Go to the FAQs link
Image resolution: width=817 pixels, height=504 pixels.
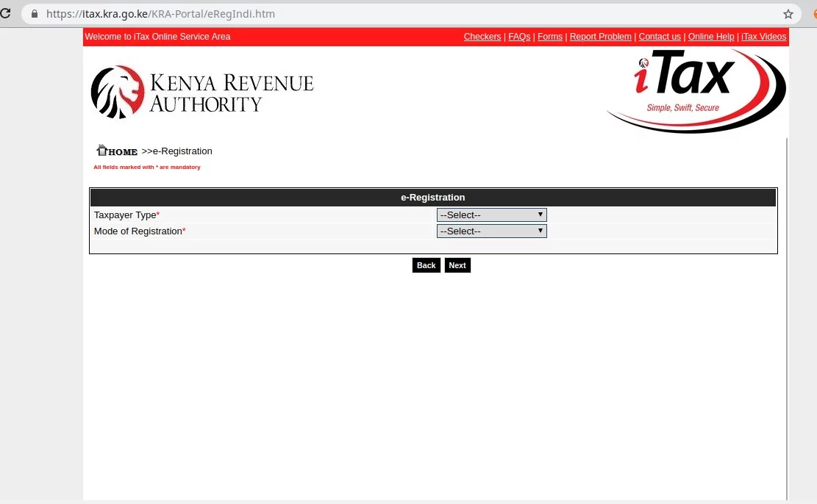[x=519, y=37]
